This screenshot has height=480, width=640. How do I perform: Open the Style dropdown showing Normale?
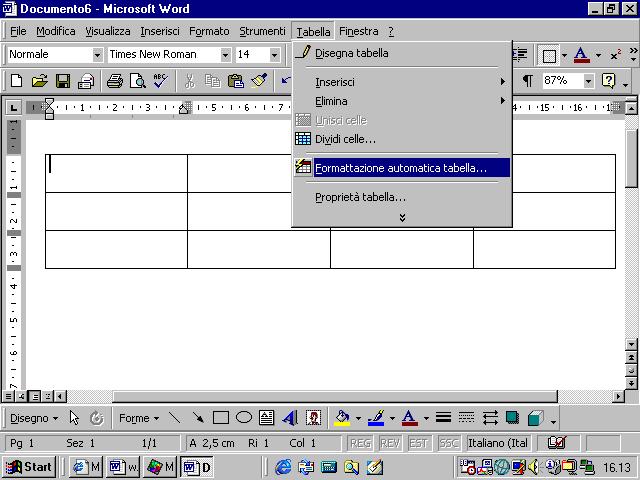pyautogui.click(x=97, y=55)
